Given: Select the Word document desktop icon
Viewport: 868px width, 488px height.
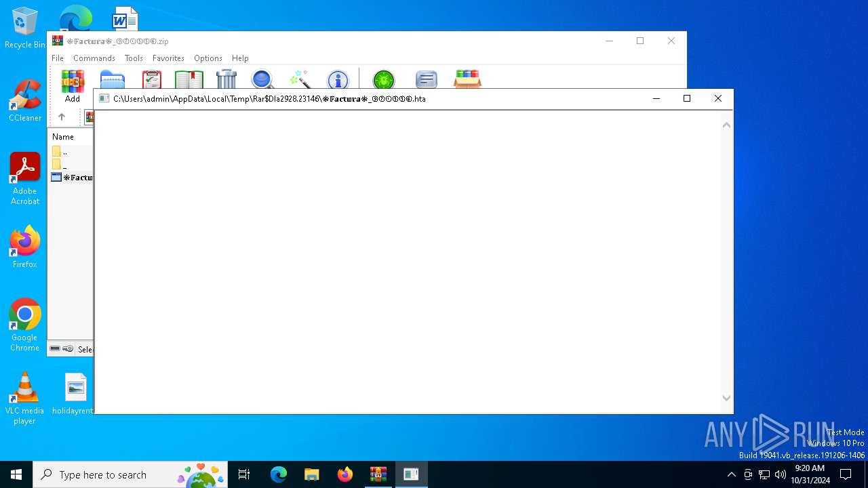Looking at the screenshot, I should coord(125,19).
